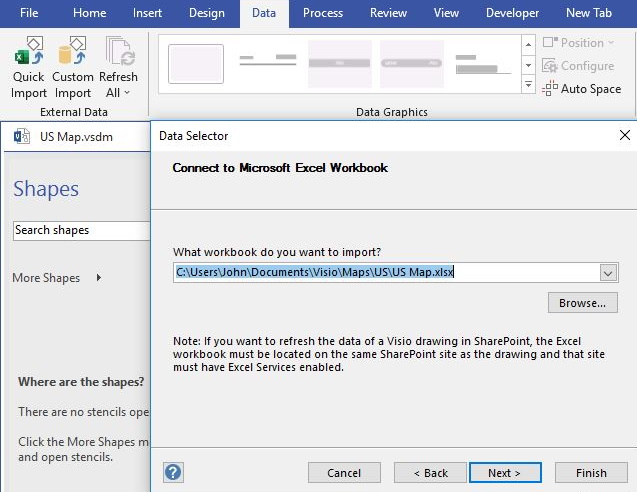Switch to the Insert tab

coord(147,13)
